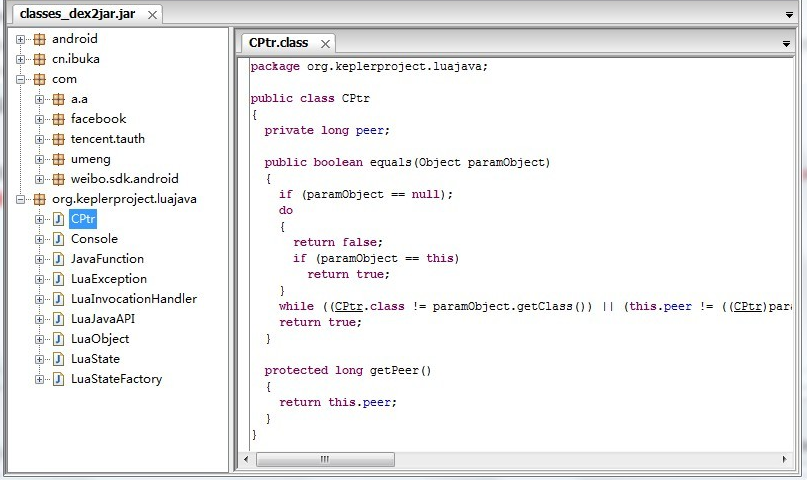Expand the LuaState class node
Image resolution: width=807 pixels, height=480 pixels.
point(40,359)
